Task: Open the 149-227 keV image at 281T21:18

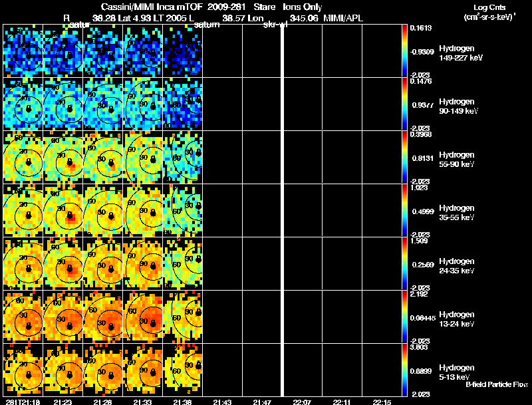Action: click(23, 51)
